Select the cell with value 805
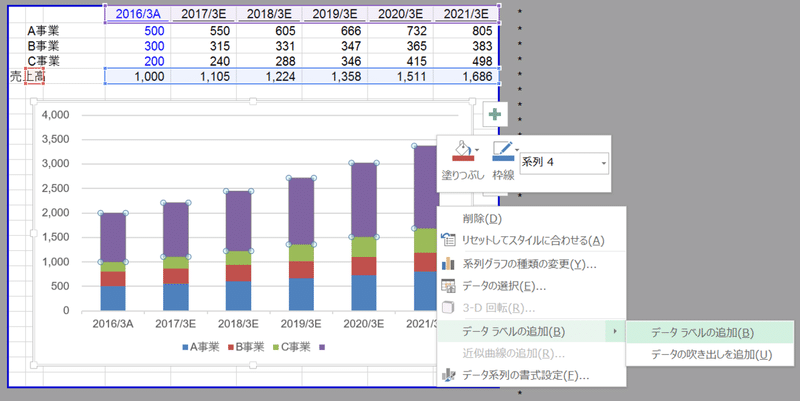Screen dimensions: 800x401 coord(466,31)
